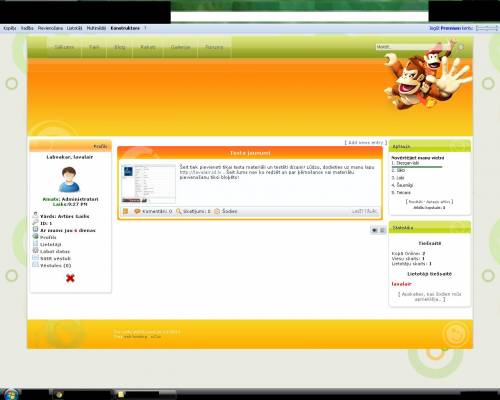
Task: Open the Blog tab in the green navigation bar
Action: point(120,47)
